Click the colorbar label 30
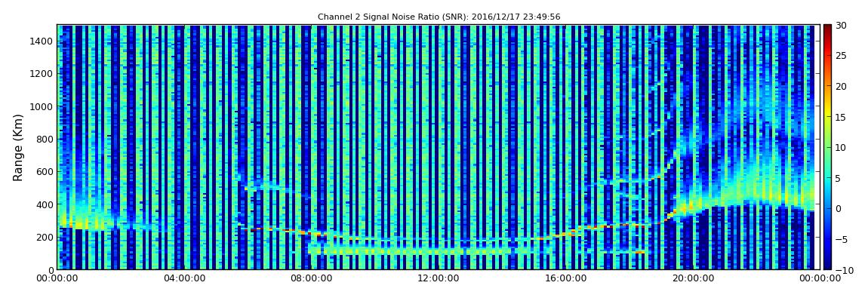 (x=842, y=26)
